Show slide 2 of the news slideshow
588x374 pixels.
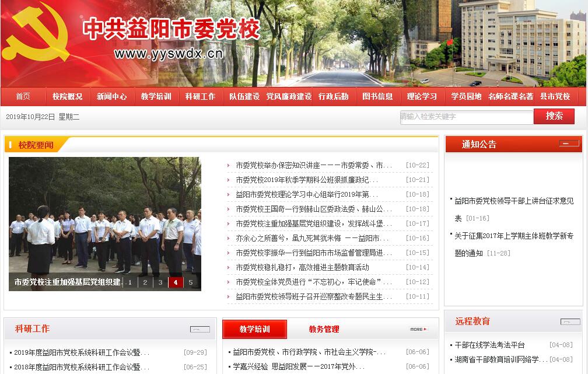pos(145,282)
